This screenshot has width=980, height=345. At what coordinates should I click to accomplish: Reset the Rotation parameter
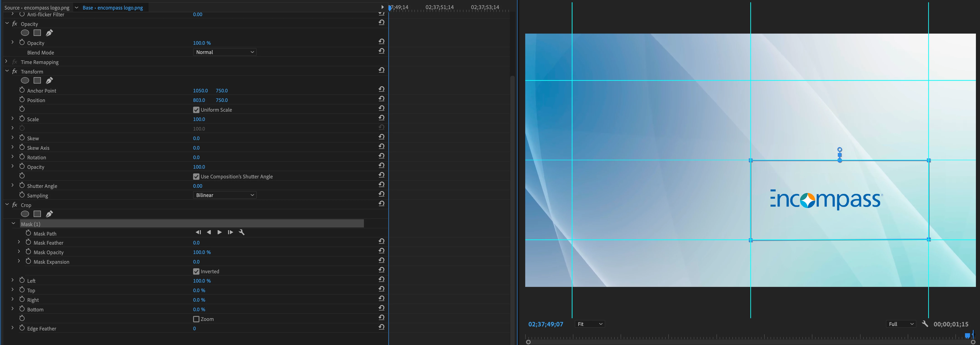[381, 156]
